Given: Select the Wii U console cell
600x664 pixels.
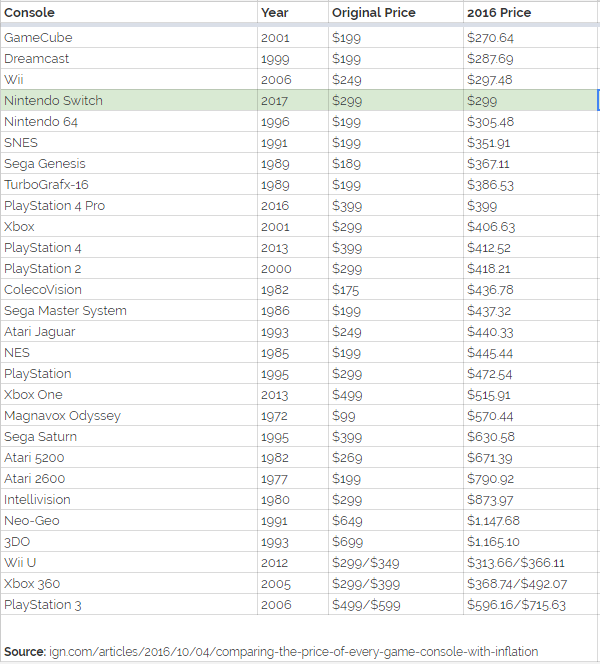Looking at the screenshot, I should 129,562.
